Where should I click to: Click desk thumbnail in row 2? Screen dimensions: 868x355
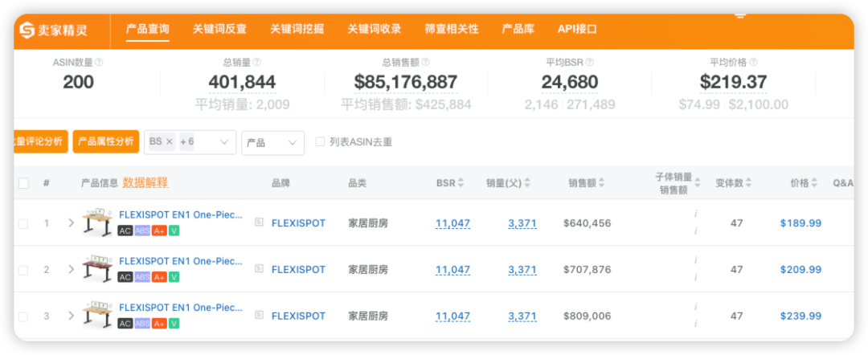[x=97, y=269]
